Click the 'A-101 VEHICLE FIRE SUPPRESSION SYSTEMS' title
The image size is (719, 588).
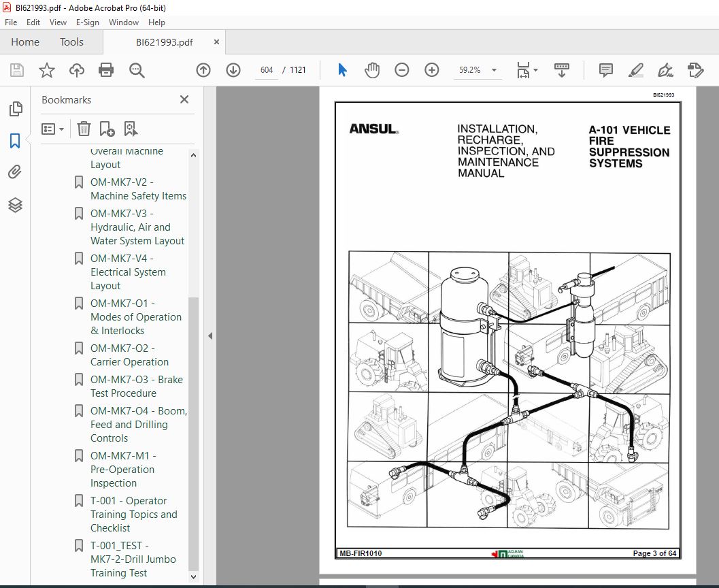pos(629,147)
